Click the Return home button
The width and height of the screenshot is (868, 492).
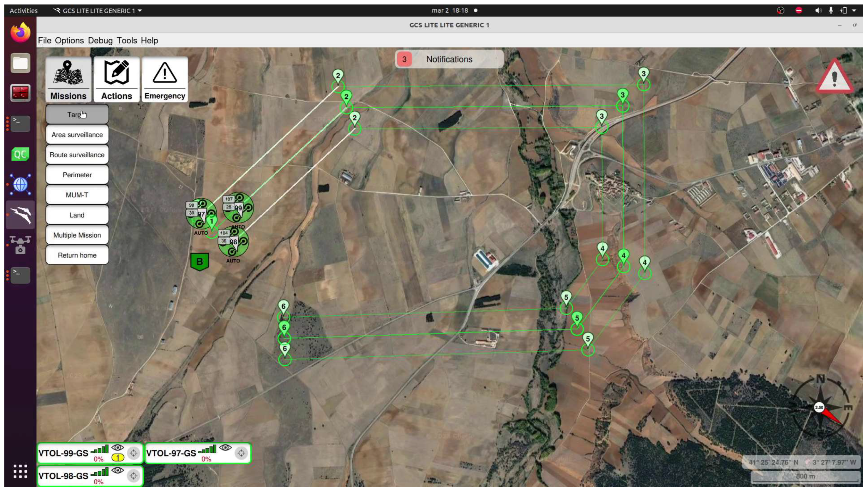coord(77,255)
